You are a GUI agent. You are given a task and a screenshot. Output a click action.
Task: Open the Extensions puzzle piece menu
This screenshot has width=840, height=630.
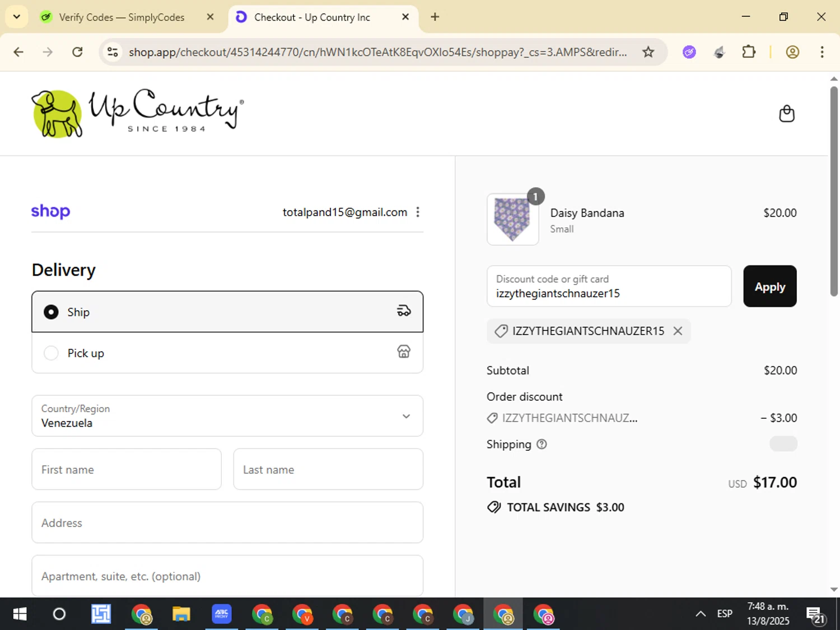click(749, 52)
